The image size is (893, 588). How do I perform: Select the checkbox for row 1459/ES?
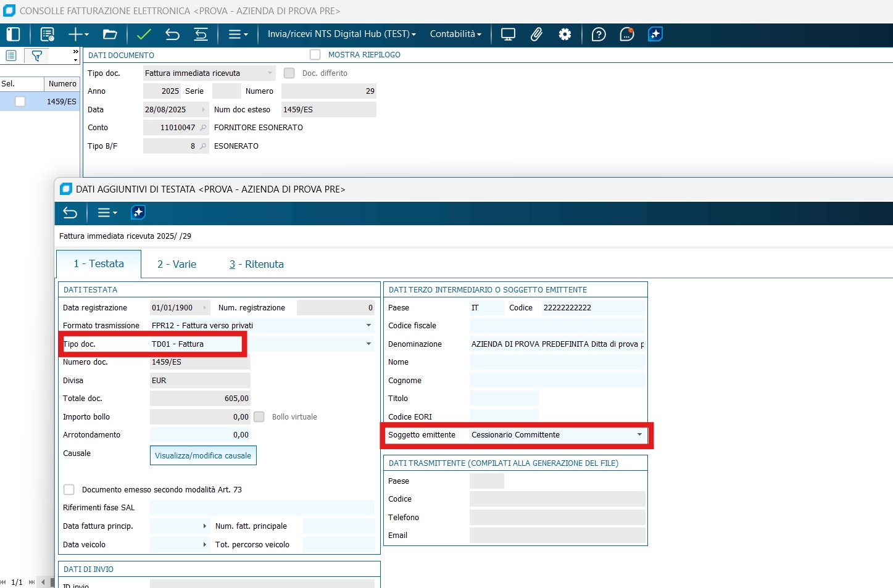(x=20, y=102)
